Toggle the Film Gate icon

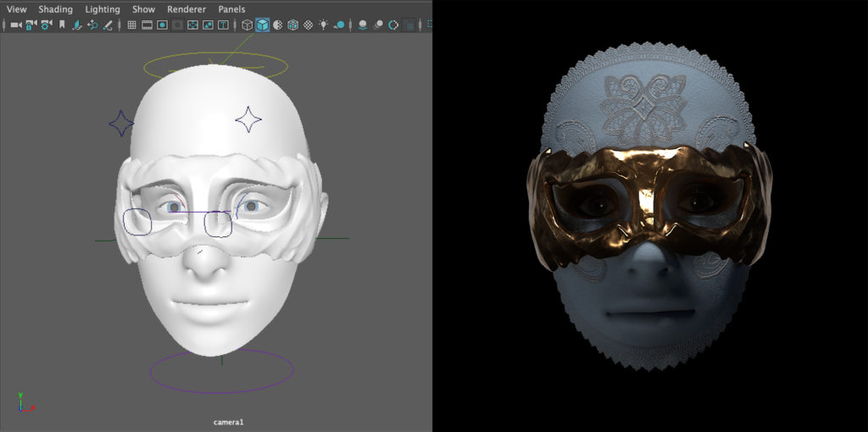click(147, 25)
